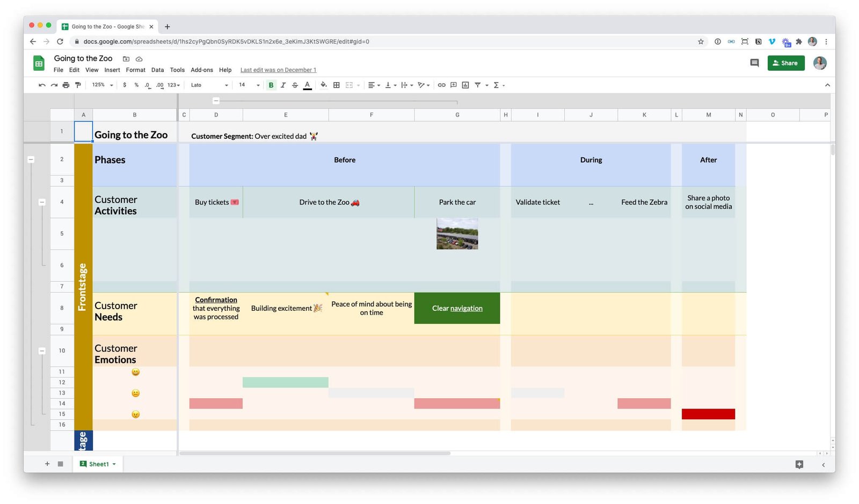859x504 pixels.
Task: Click the Print icon
Action: (66, 85)
